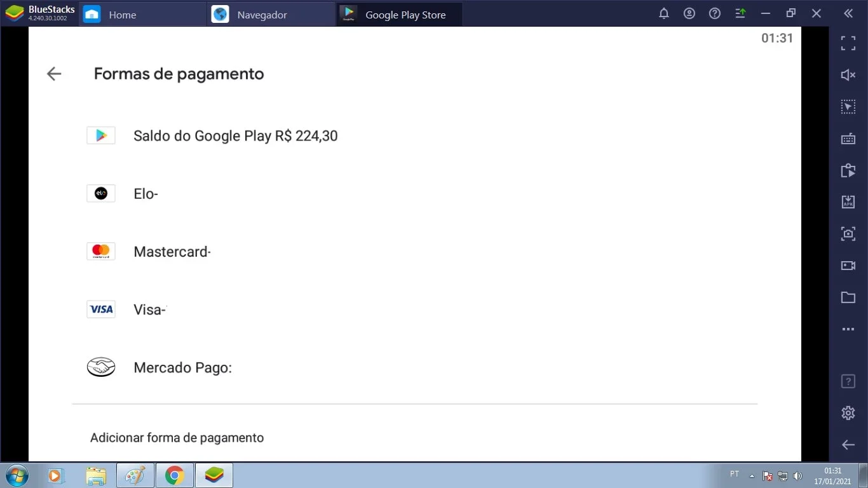Open BlueStacks settings gear icon
The height and width of the screenshot is (488, 868).
point(848,413)
